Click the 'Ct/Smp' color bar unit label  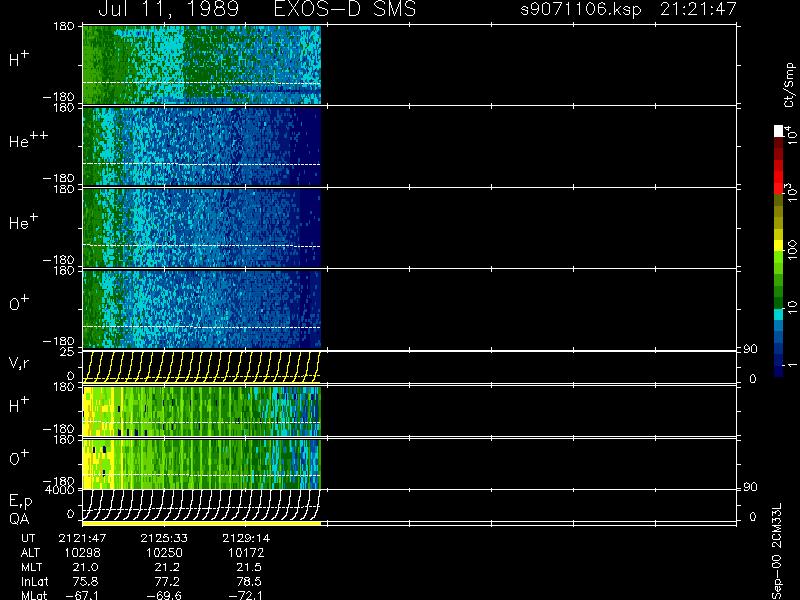point(789,85)
